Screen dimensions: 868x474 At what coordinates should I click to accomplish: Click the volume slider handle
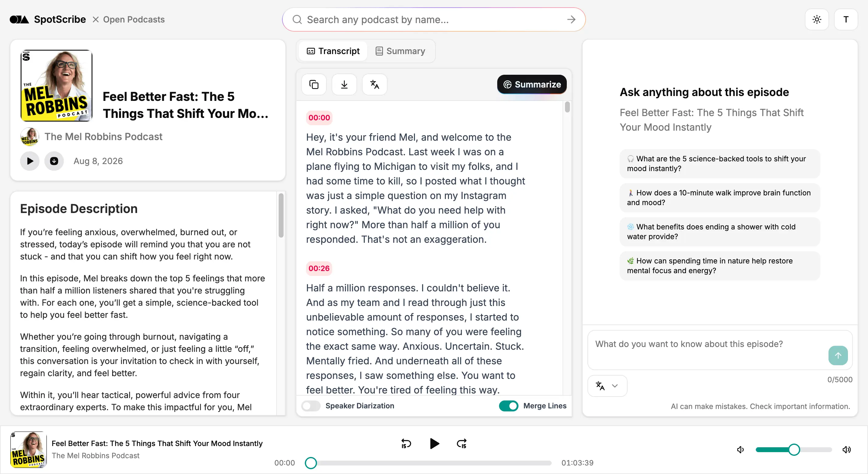pos(794,449)
